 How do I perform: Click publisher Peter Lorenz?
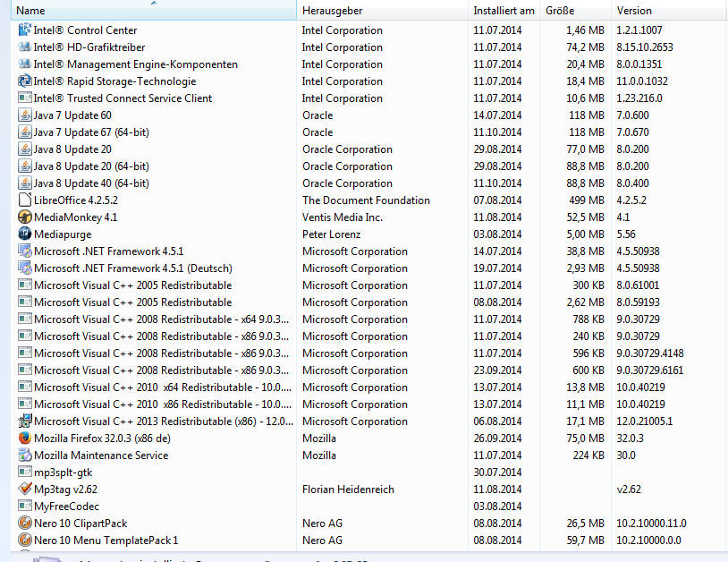coord(331,234)
